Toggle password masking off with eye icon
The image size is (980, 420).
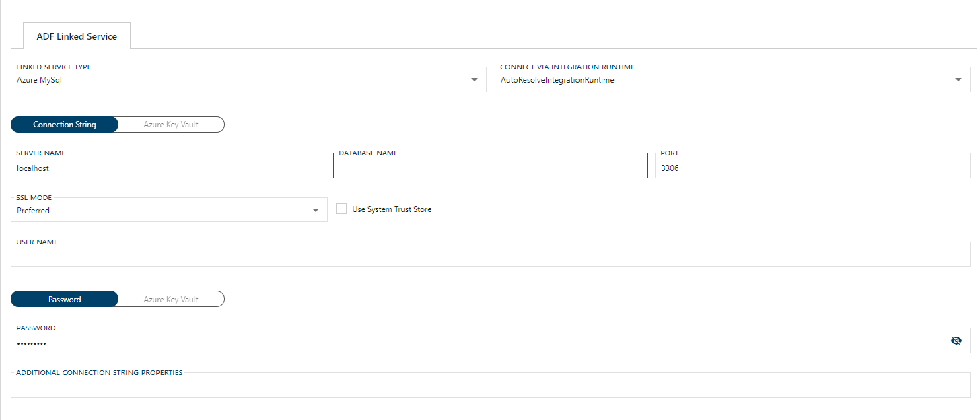[x=956, y=340]
